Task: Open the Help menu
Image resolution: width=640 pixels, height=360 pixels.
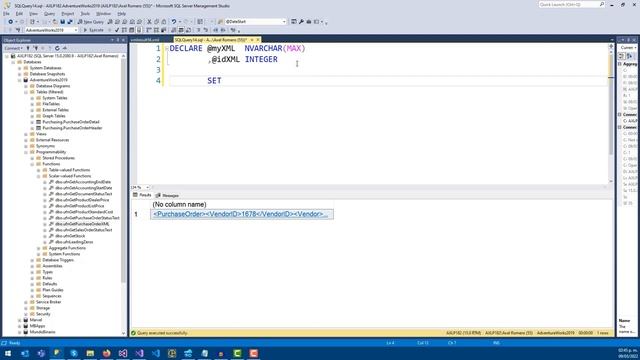Action: (x=122, y=13)
